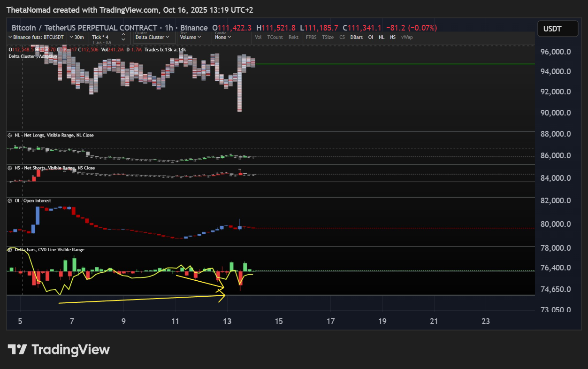Open settings gear for NS Net Shorts panel
This screenshot has width=588, height=369.
click(10, 168)
